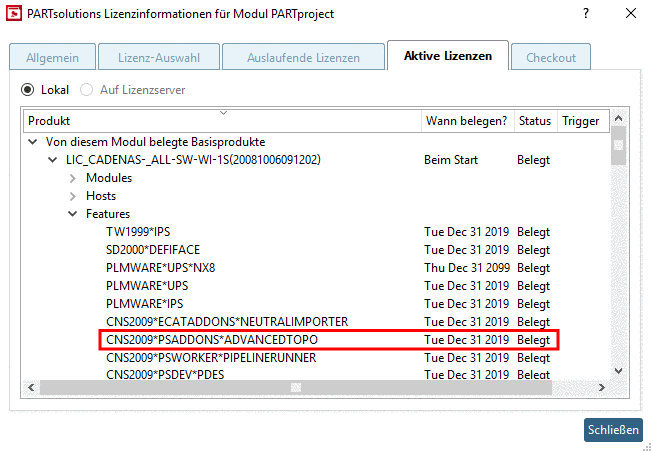Open the Auslaufende Lizenzen tab
Screen dimensions: 653x452
click(303, 57)
